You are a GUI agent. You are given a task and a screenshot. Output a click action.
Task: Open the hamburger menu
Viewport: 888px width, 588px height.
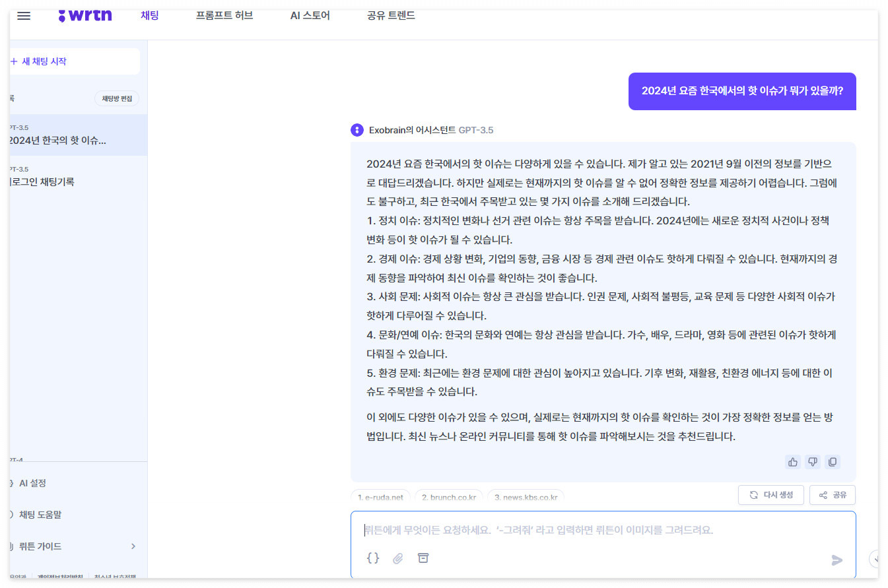coord(24,16)
